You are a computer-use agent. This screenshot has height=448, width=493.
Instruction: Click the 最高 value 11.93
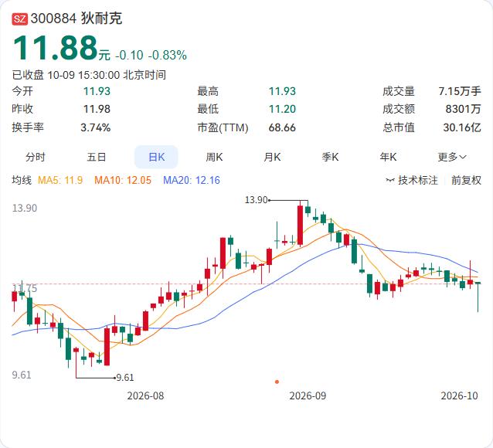click(x=282, y=91)
